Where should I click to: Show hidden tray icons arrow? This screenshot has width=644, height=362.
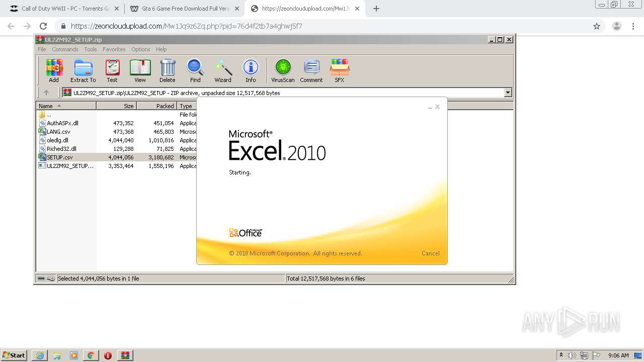pyautogui.click(x=561, y=355)
